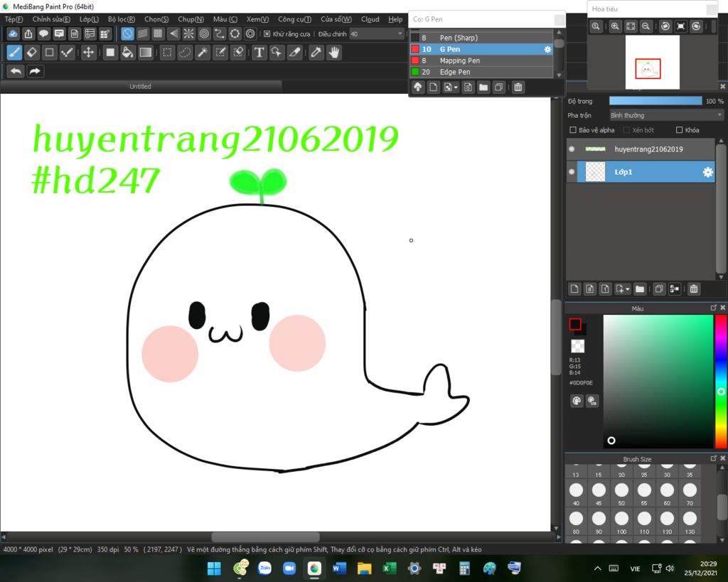Select the Mapping Pen brush
This screenshot has height=582, width=728.
click(x=481, y=60)
